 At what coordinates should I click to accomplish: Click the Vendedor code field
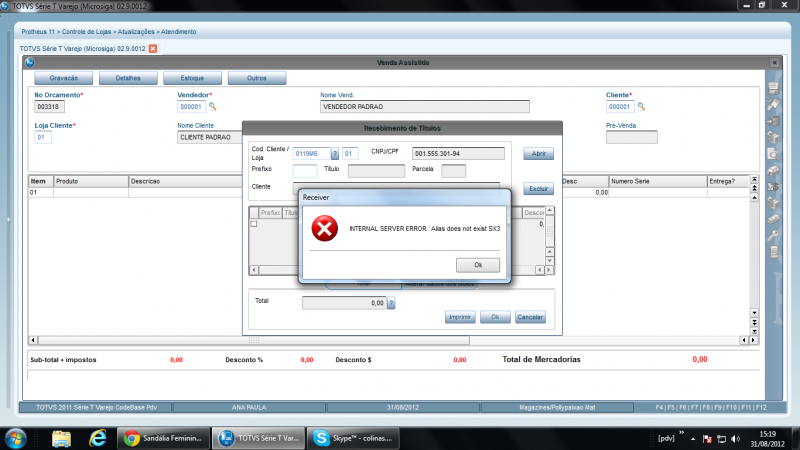point(191,107)
